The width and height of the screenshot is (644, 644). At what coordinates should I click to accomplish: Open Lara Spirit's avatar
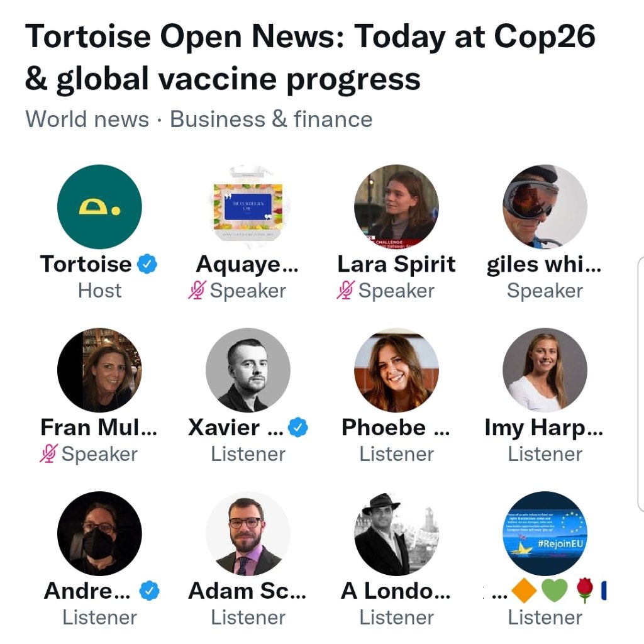396,208
